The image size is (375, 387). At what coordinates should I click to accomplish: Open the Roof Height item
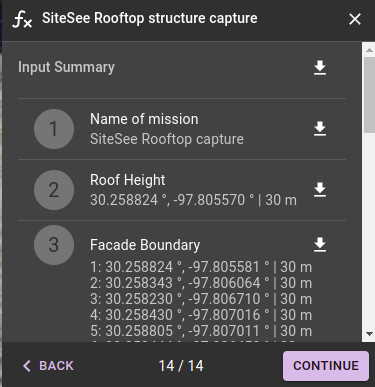[x=182, y=190]
